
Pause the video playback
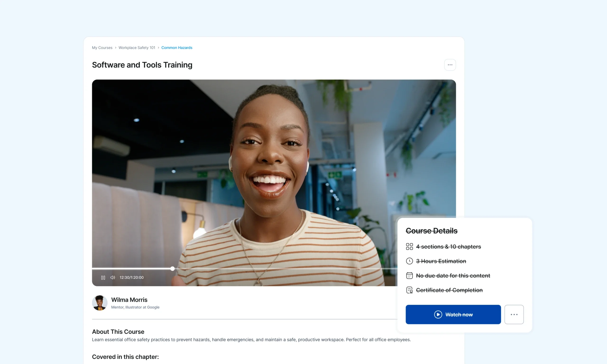click(x=103, y=278)
